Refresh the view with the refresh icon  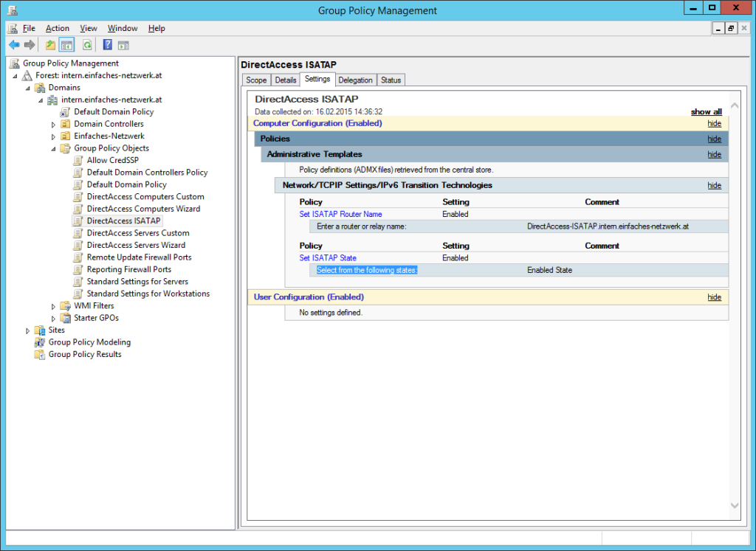87,45
